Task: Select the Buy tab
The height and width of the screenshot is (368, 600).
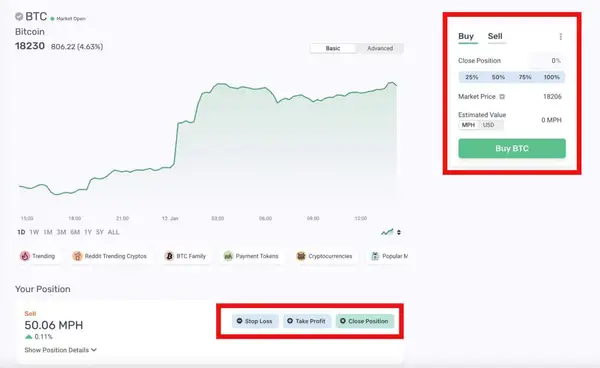Action: click(466, 36)
